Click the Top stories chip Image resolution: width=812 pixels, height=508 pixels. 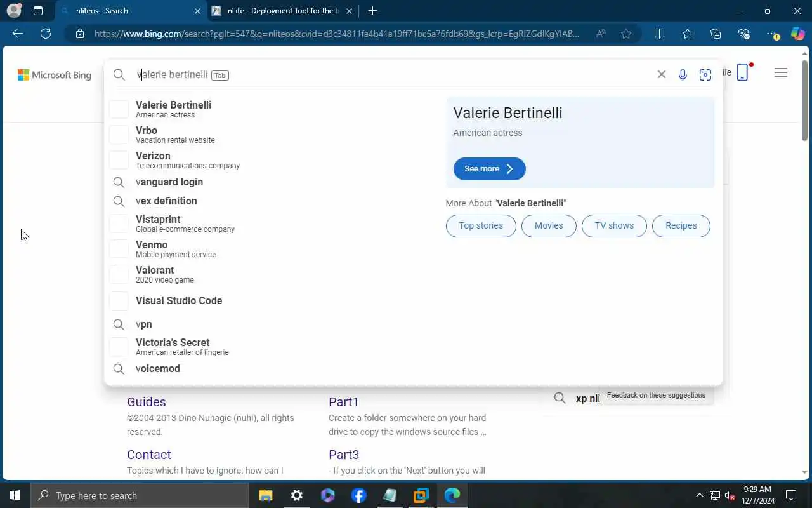point(481,226)
